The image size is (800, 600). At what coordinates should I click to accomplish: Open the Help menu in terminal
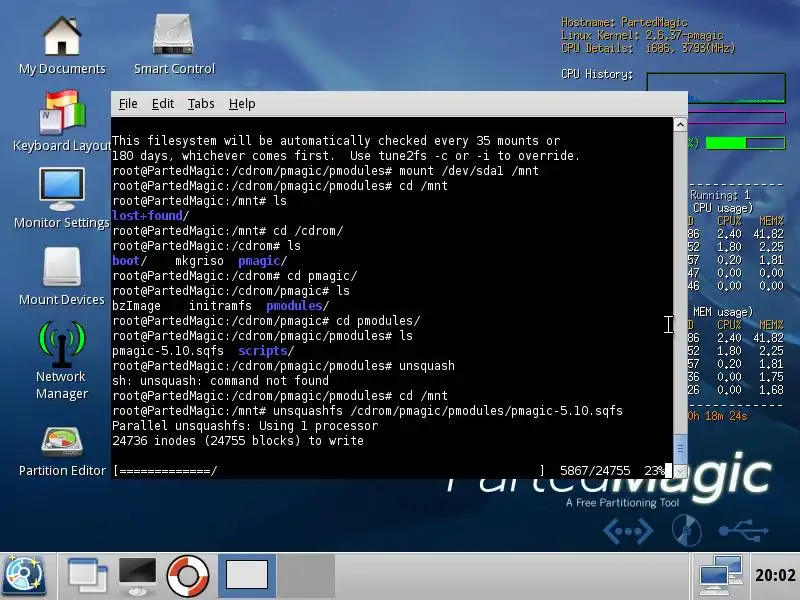[242, 104]
